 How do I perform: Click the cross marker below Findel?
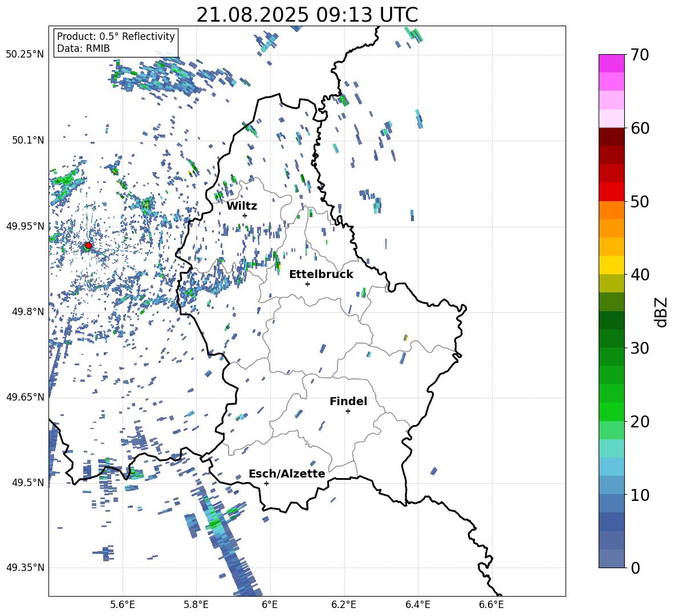click(x=348, y=411)
